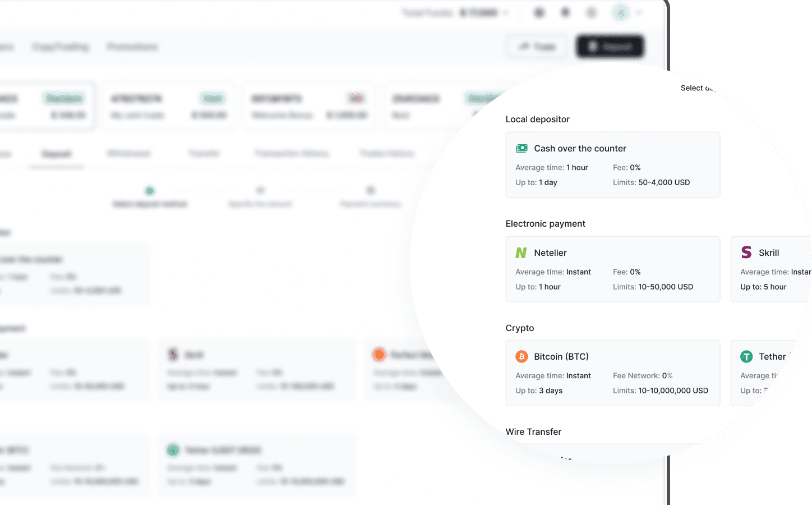Select the Neteller payment method card

[x=612, y=269]
